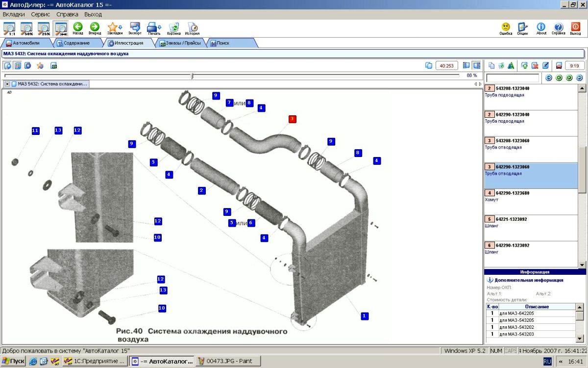This screenshot has width=588, height=368.
Task: Click red callout 3 on illustration
Action: tap(292, 119)
